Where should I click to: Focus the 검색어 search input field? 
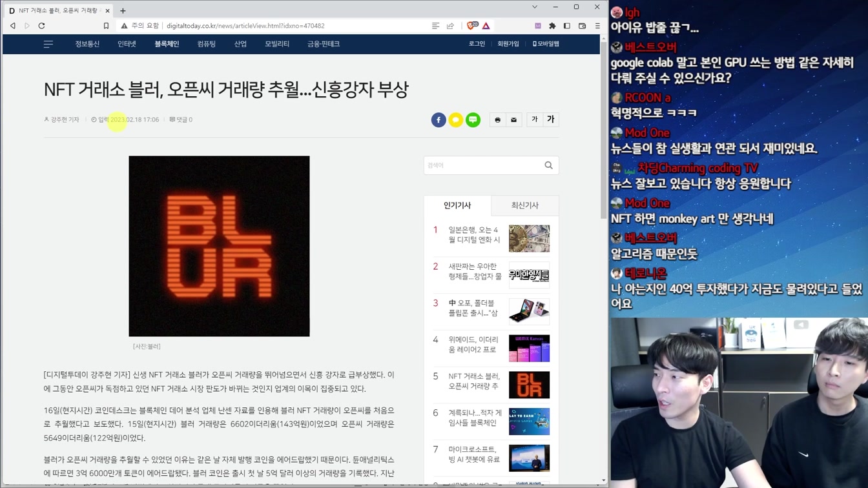[483, 165]
